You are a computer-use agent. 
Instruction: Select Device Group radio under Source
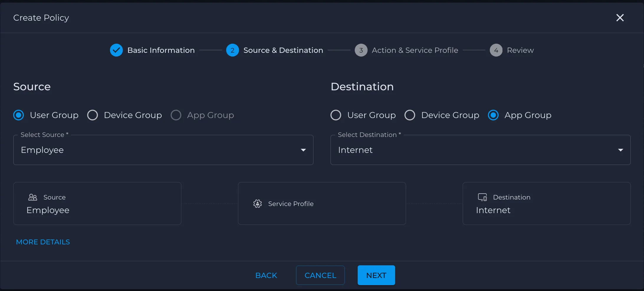click(93, 115)
